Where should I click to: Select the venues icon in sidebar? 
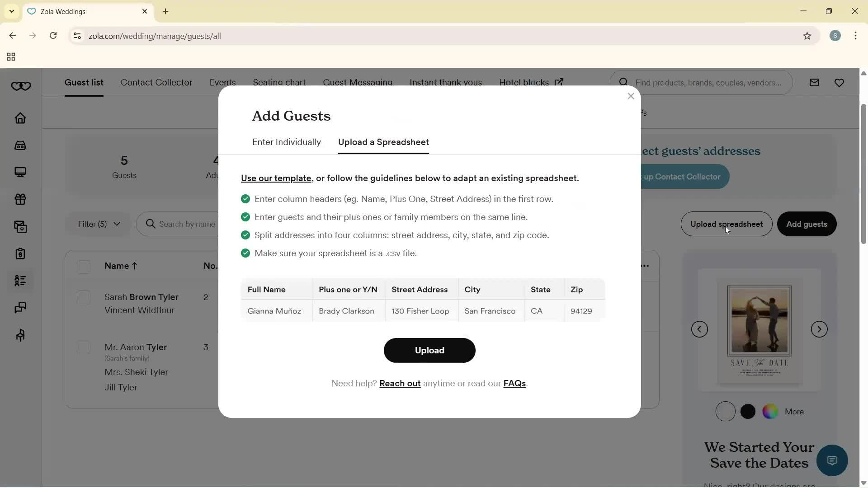tap(20, 145)
